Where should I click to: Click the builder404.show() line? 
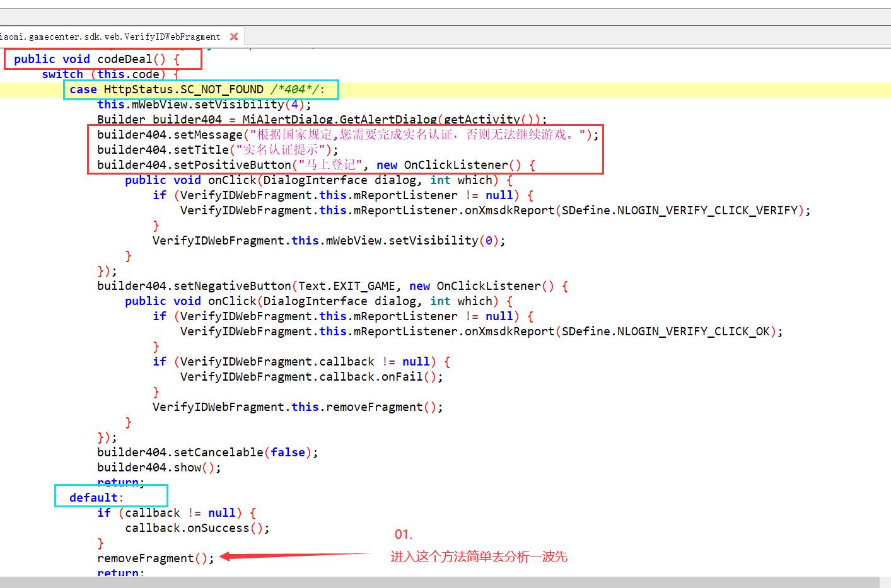point(159,468)
